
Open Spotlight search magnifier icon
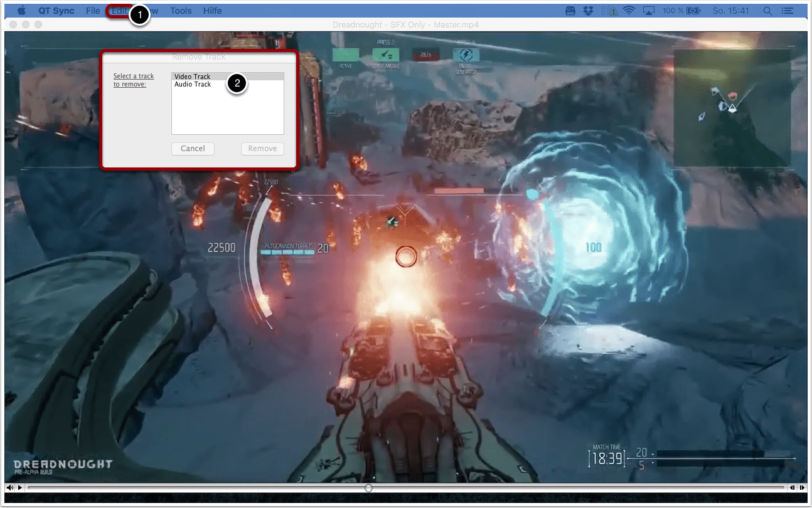[767, 11]
